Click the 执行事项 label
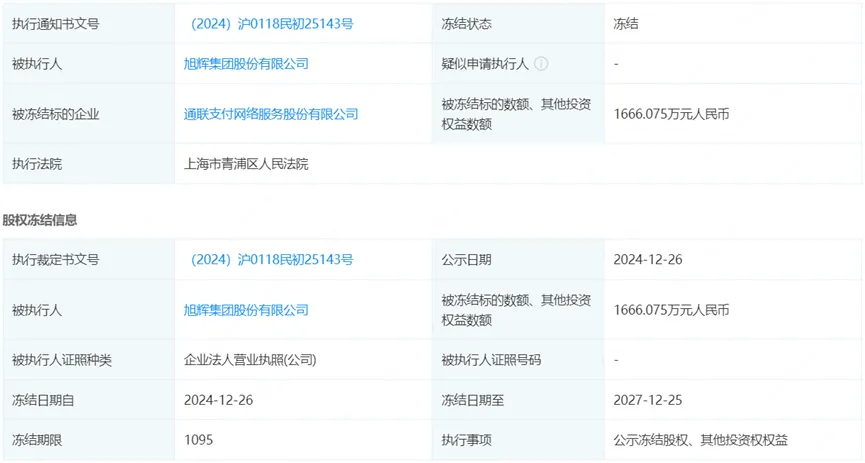 466,440
